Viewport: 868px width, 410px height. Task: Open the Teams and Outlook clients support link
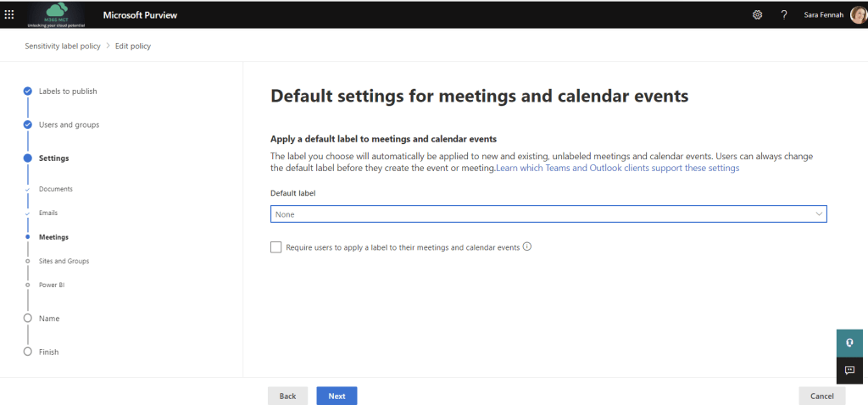[x=617, y=168]
